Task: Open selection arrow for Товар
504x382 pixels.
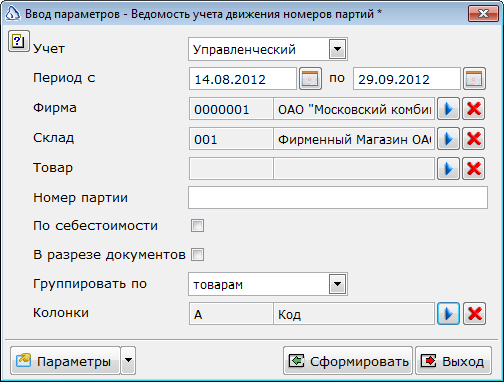Action: point(448,168)
